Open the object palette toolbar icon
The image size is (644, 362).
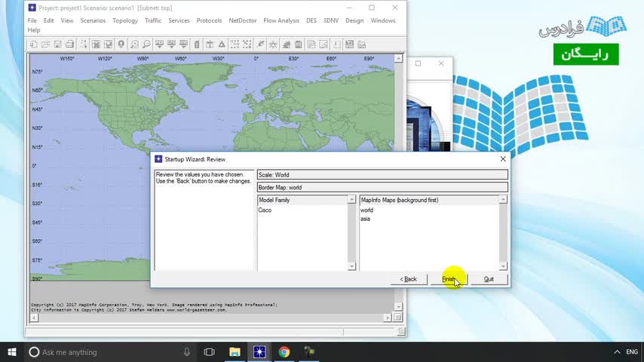point(84,44)
